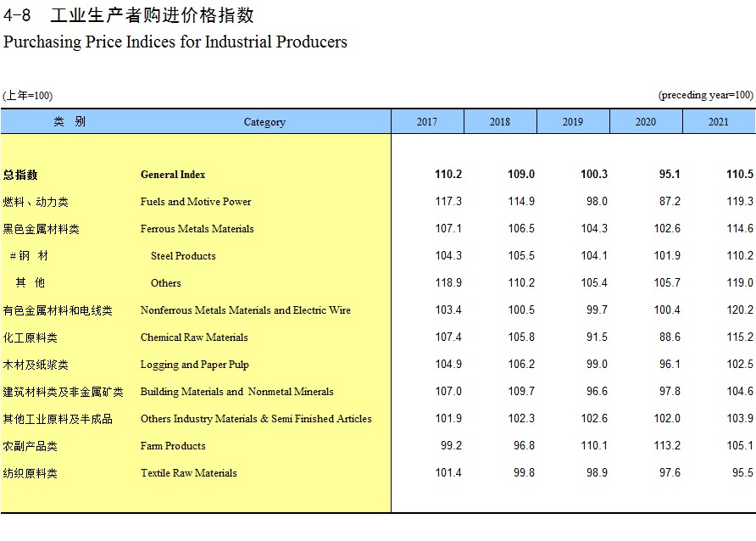
Task: Click Fuels 2021 value 119.3
Action: (740, 201)
